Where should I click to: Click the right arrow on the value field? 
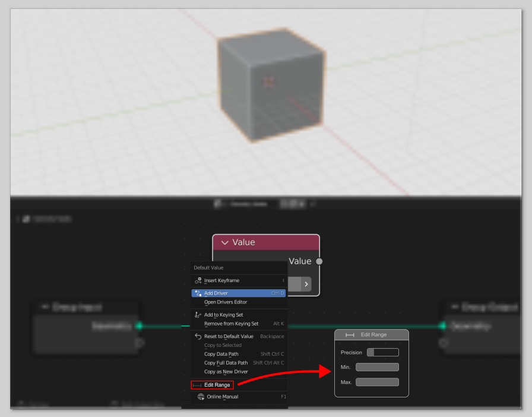click(x=306, y=284)
